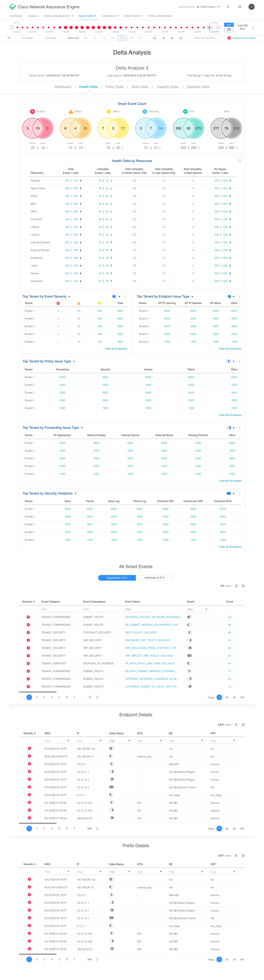Open the search icon in the header
Image resolution: width=264 pixels, height=980 pixels.
(228, 7)
